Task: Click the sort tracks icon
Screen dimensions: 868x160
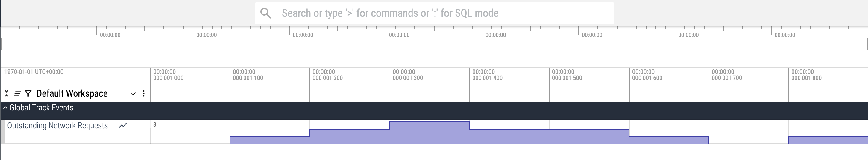Action: [x=17, y=93]
